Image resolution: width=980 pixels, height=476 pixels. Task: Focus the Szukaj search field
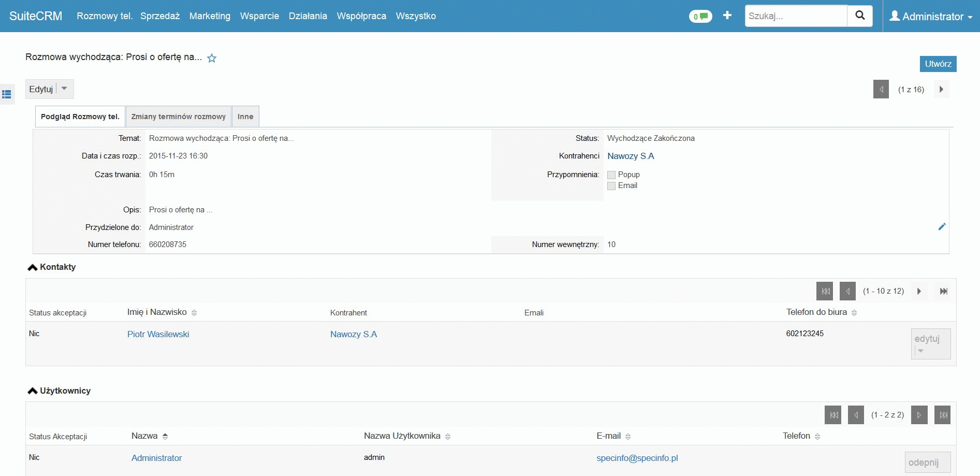tap(796, 16)
